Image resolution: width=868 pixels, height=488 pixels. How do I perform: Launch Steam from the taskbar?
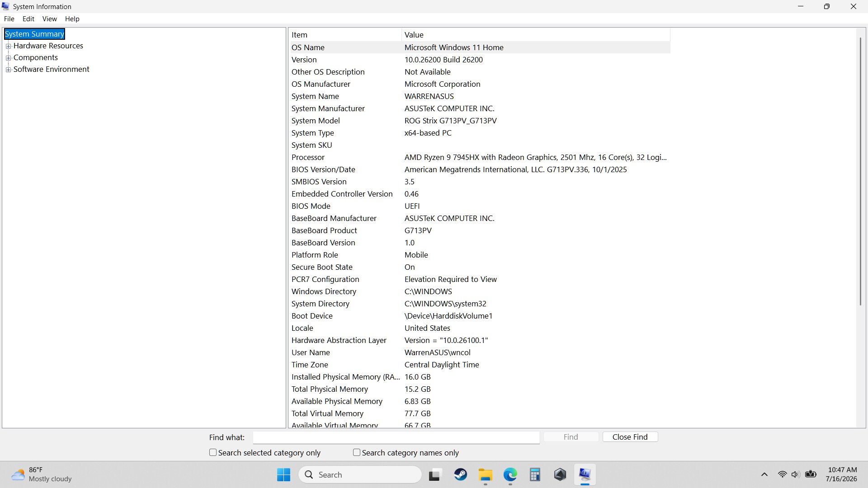pyautogui.click(x=460, y=475)
